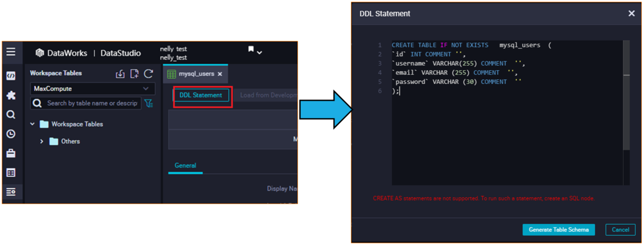
Task: Click the `email` VARCHAR (255) code line
Action: (455, 73)
